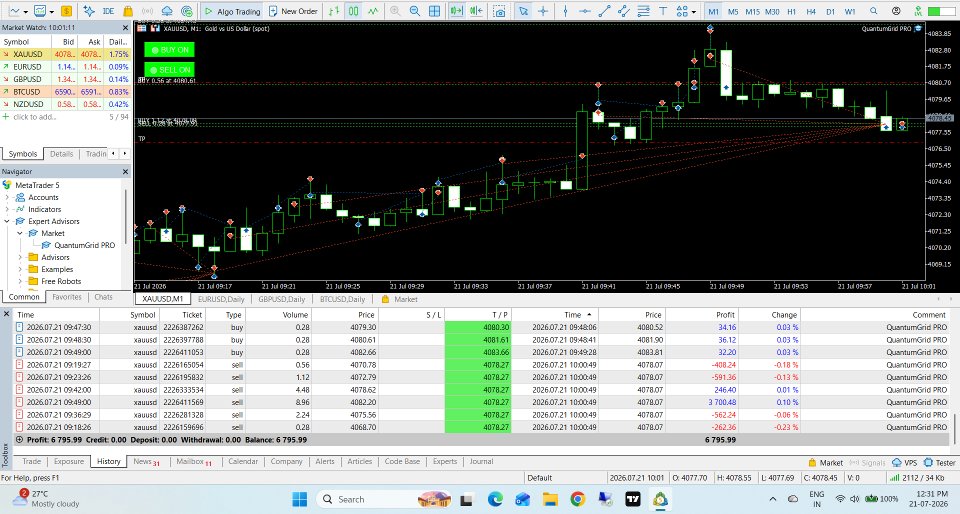This screenshot has height=514, width=960.
Task: Expand the Accounts node in Navigator
Action: 7,197
